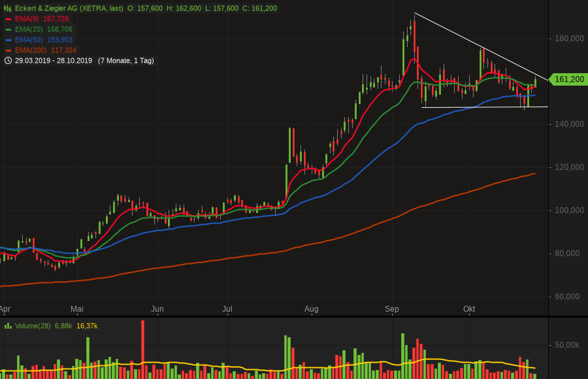Click the red EMA(9) legend marker
This screenshot has height=379, width=588.
(x=8, y=19)
